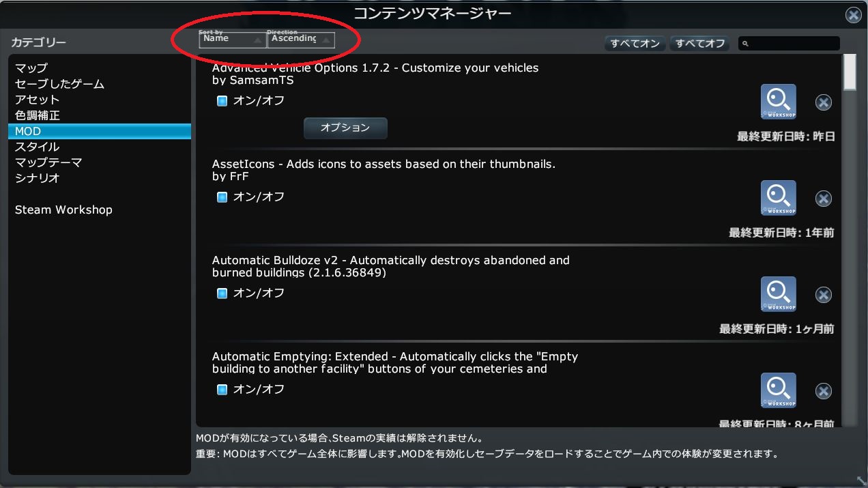Open Workshop page for AssetIcons mod

[779, 198]
